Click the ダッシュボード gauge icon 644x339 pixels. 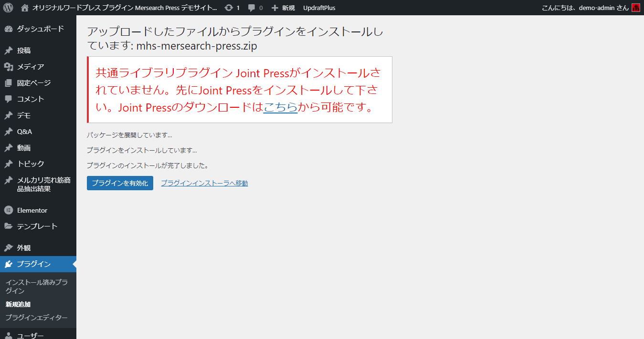click(8, 29)
